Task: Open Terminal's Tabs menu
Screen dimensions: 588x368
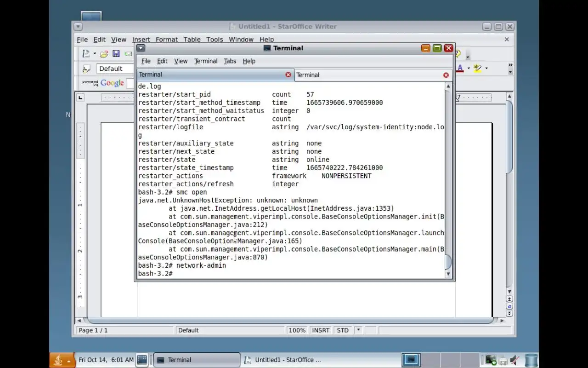Action: click(x=230, y=61)
